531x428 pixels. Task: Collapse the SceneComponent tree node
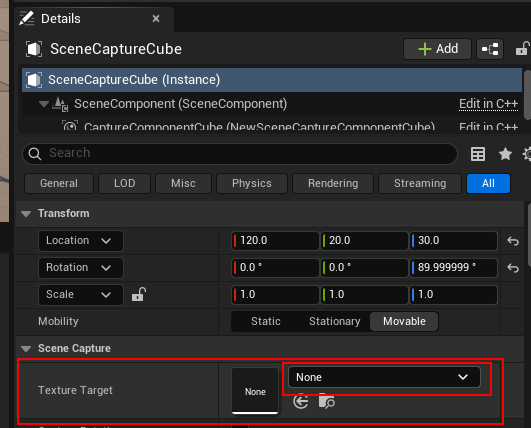43,104
